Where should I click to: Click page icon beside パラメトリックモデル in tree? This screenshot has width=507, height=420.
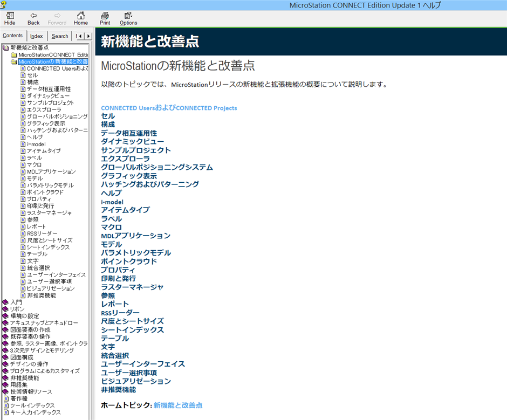[x=23, y=185]
